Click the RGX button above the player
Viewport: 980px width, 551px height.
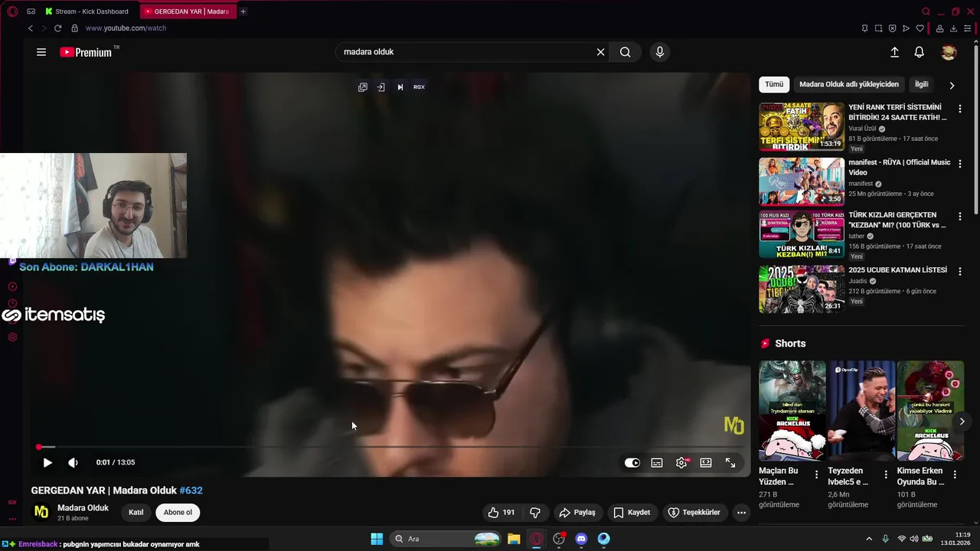coord(419,87)
